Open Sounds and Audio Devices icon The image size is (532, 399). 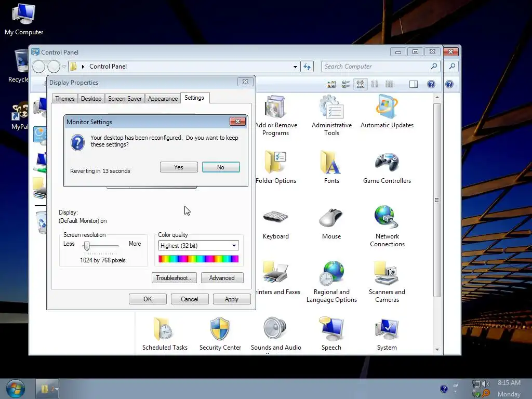point(275,336)
